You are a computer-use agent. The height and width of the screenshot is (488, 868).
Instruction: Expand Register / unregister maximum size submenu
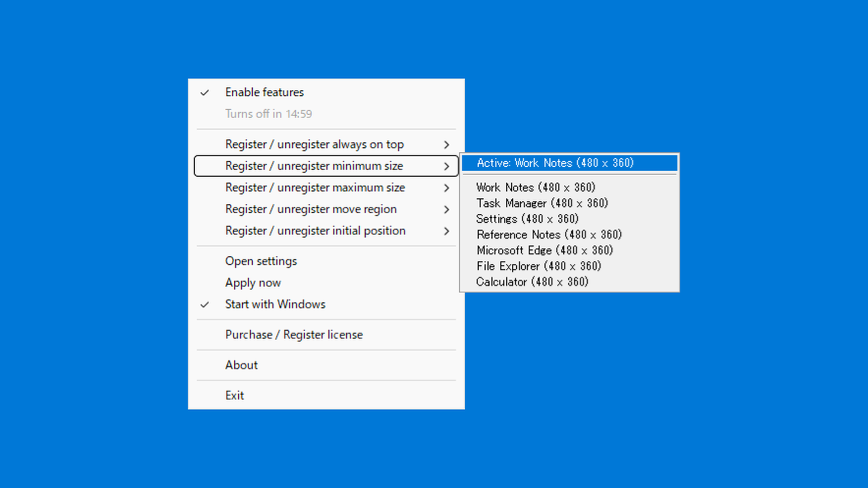[x=326, y=188]
